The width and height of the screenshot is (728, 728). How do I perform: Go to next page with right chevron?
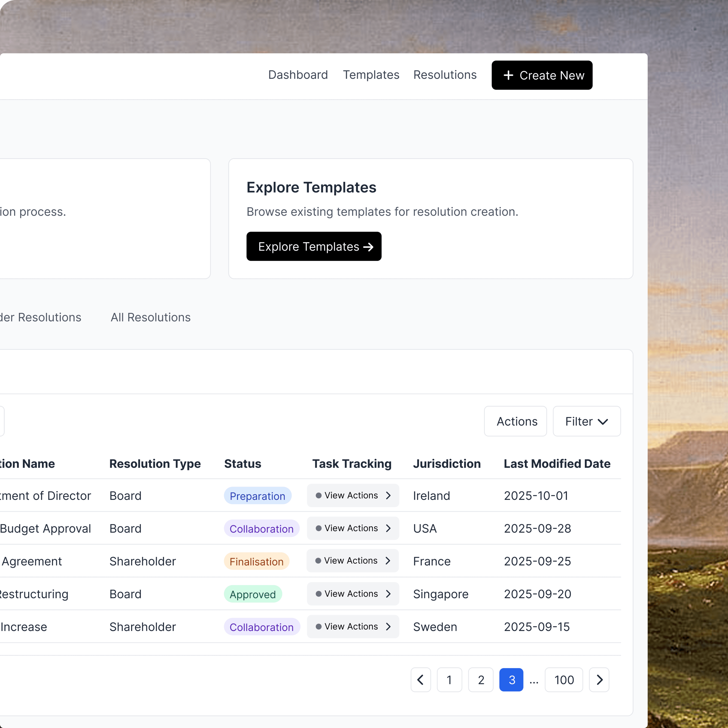pyautogui.click(x=599, y=680)
